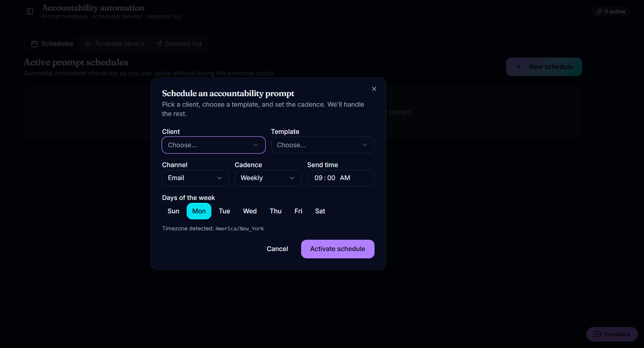Click the chevron arrow in Template selector

[365, 145]
